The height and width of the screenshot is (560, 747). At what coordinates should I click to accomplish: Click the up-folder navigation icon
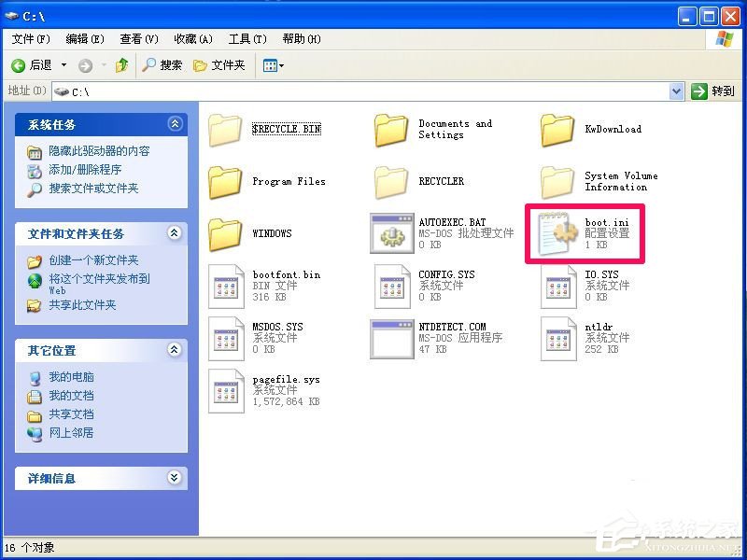tap(122, 65)
